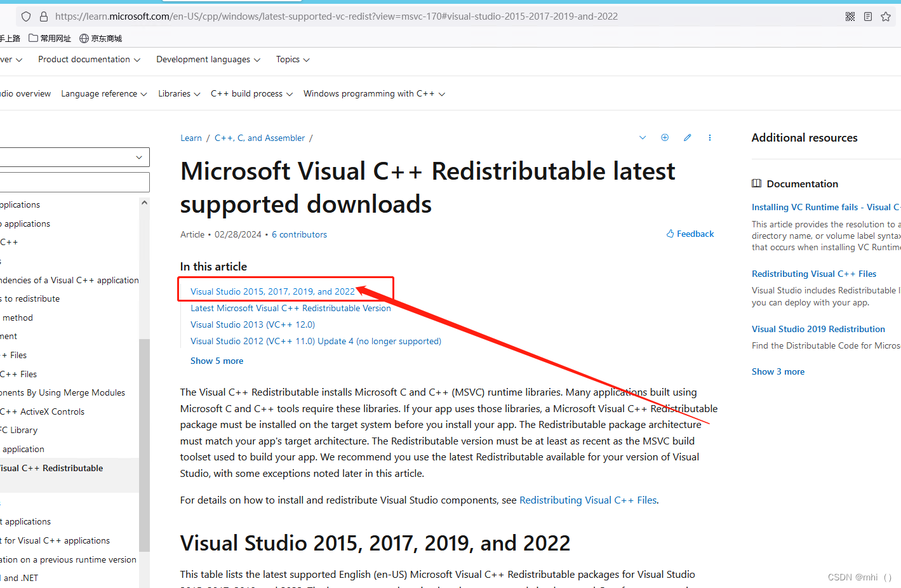
Task: Click the C++, C, and Assembler breadcrumb
Action: (x=260, y=138)
